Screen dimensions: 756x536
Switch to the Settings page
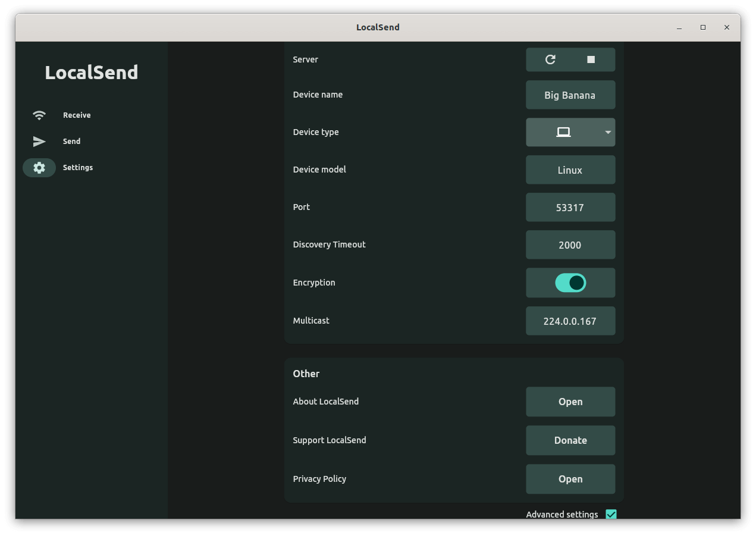[77, 167]
